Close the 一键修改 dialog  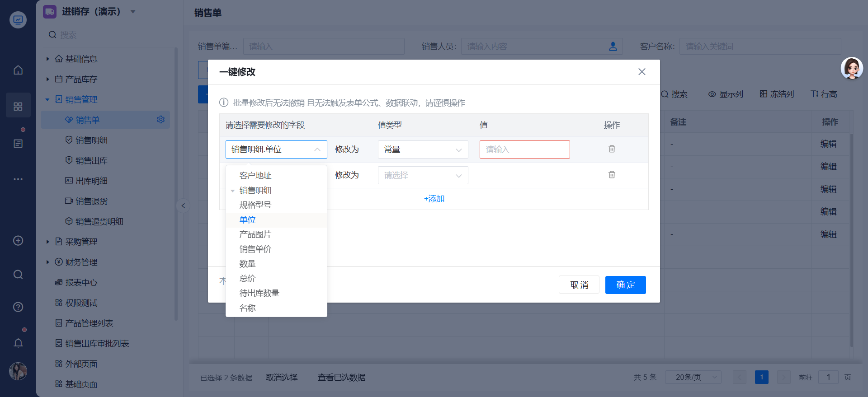point(642,72)
